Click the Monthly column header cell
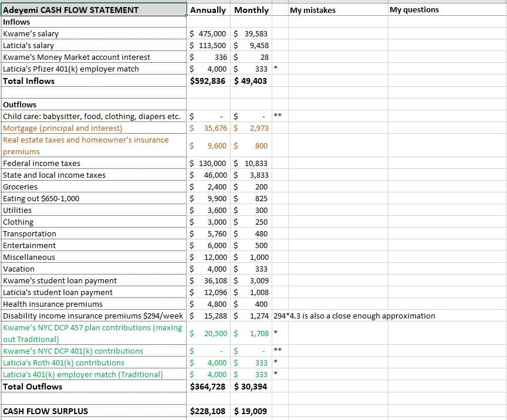 [251, 10]
